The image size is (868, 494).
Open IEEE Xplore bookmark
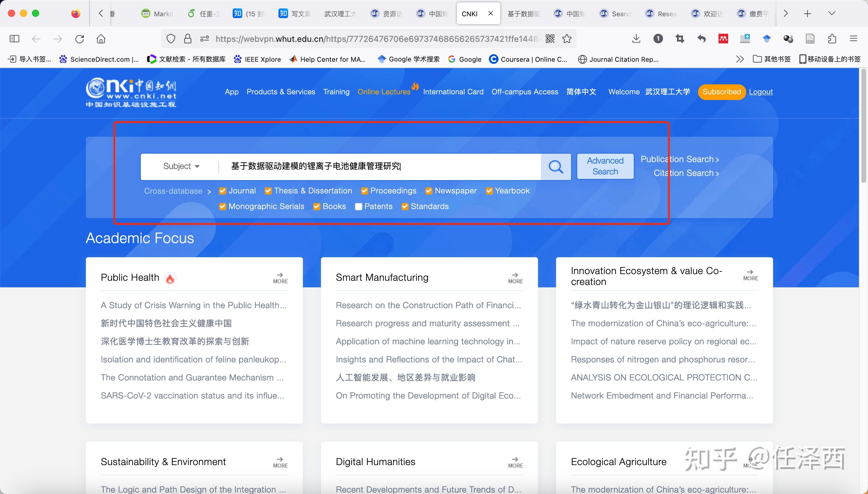pyautogui.click(x=257, y=59)
